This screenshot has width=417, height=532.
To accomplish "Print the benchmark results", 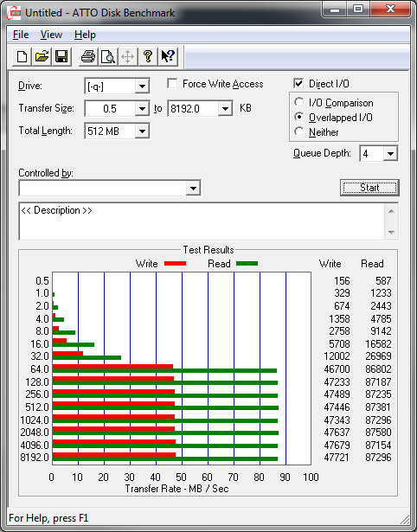I will coord(88,56).
